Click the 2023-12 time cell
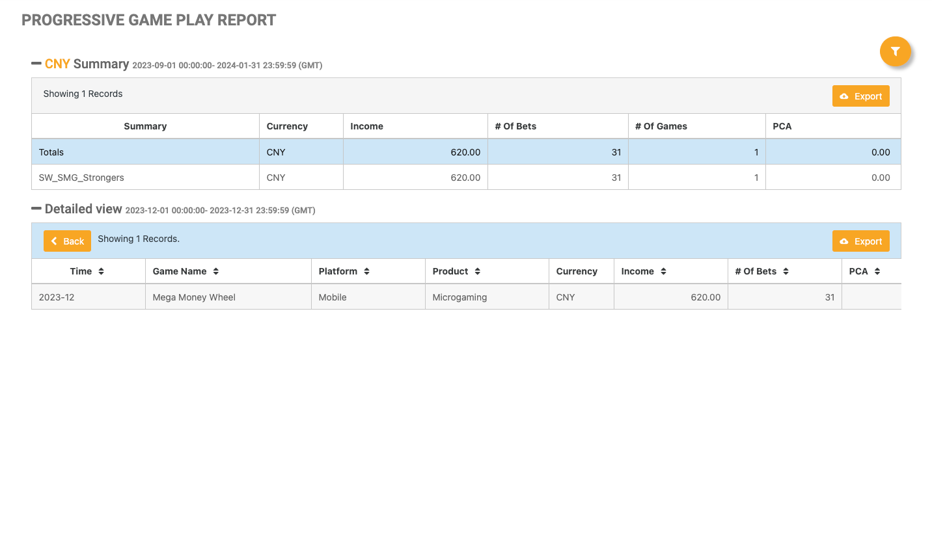The height and width of the screenshot is (560, 932). [57, 297]
